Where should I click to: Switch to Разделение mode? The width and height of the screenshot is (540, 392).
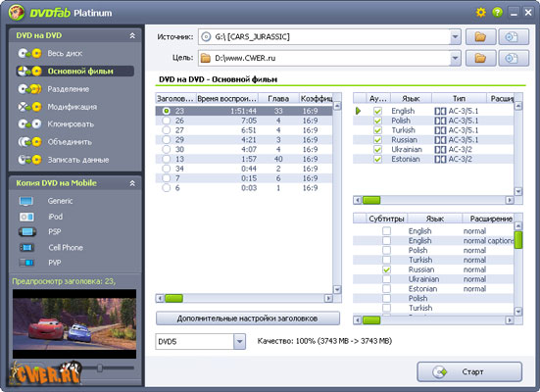[69, 89]
